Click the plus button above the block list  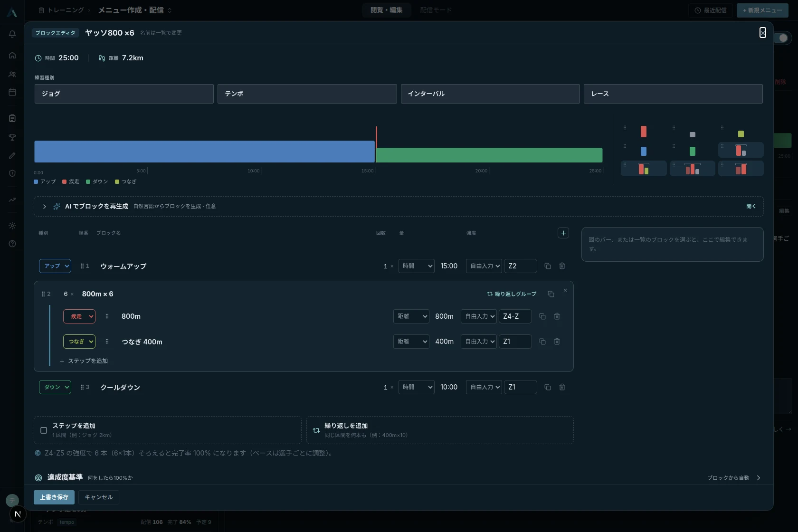(563, 233)
